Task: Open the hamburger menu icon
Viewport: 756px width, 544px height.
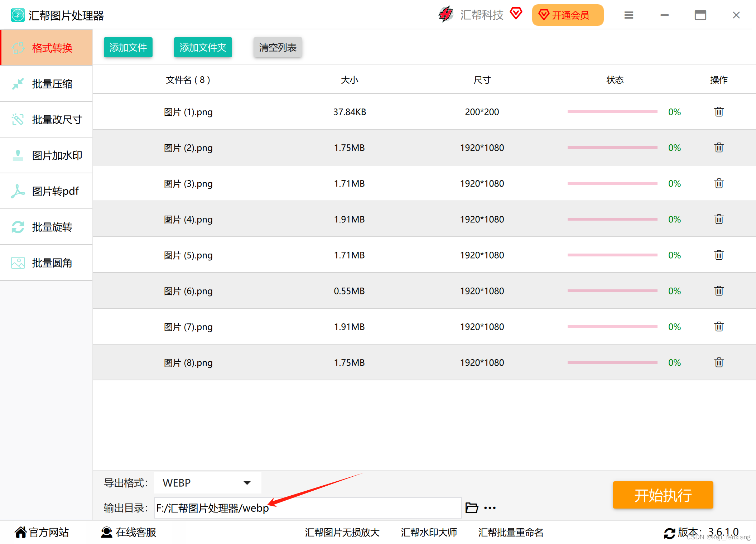Action: pyautogui.click(x=629, y=15)
